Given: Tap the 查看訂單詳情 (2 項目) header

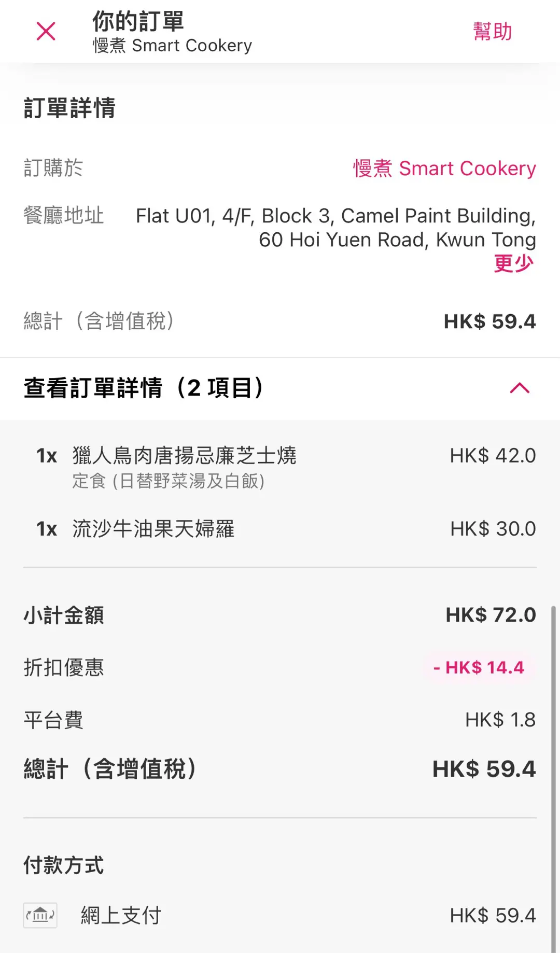Looking at the screenshot, I should point(144,388).
